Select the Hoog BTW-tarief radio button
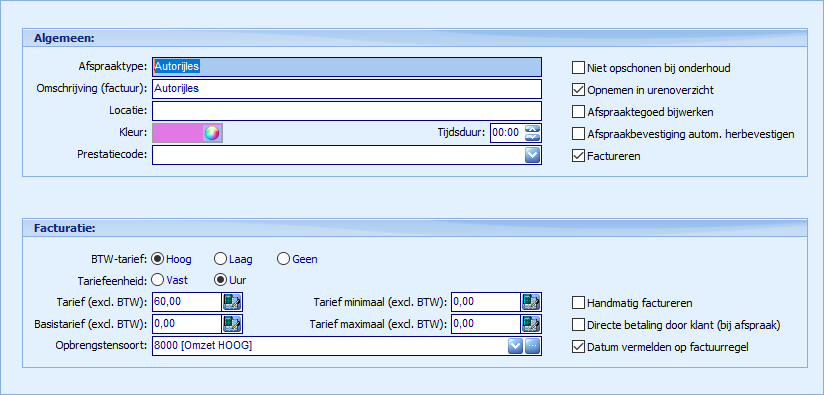Image resolution: width=824 pixels, height=395 pixels. point(157,259)
